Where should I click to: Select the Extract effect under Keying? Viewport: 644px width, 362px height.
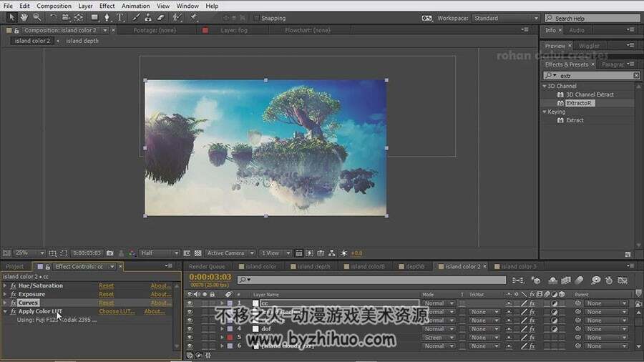(575, 120)
